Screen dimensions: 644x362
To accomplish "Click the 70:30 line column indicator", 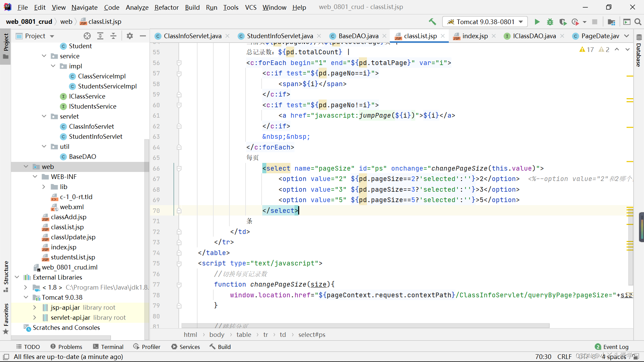I will coord(543,357).
